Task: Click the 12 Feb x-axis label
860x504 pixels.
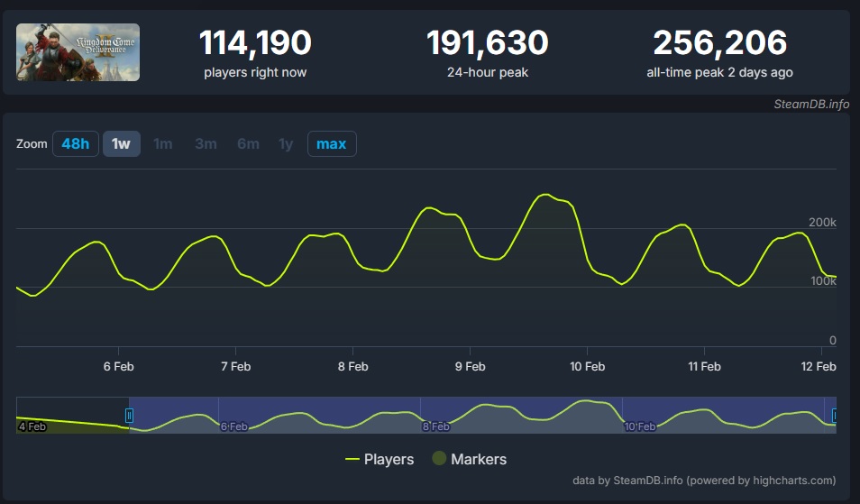Action: (x=819, y=366)
